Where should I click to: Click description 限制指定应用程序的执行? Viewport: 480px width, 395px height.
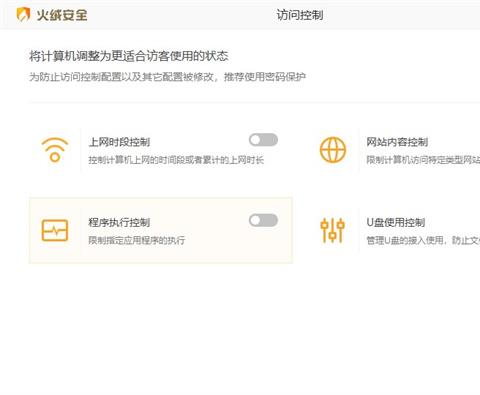[x=136, y=240]
